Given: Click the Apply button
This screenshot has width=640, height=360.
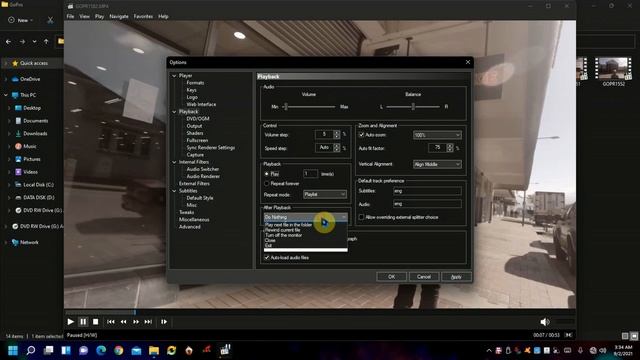Looking at the screenshot, I should click(x=456, y=277).
